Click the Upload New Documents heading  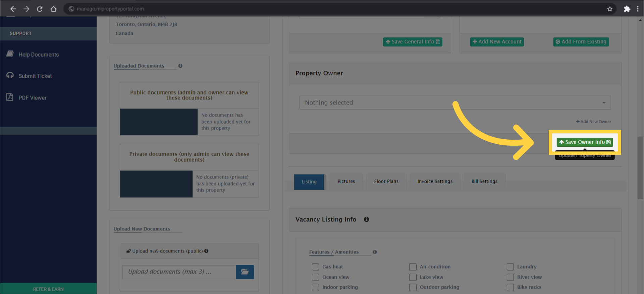point(142,229)
